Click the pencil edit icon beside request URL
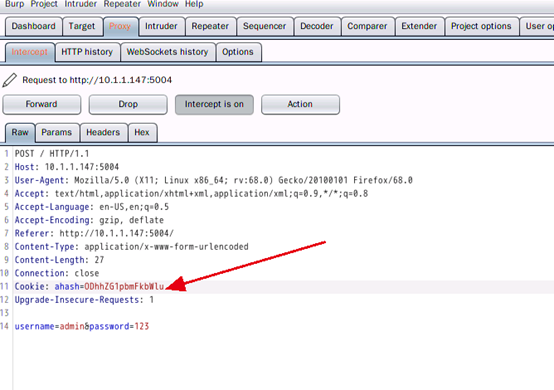The width and height of the screenshot is (554, 390). tap(10, 80)
